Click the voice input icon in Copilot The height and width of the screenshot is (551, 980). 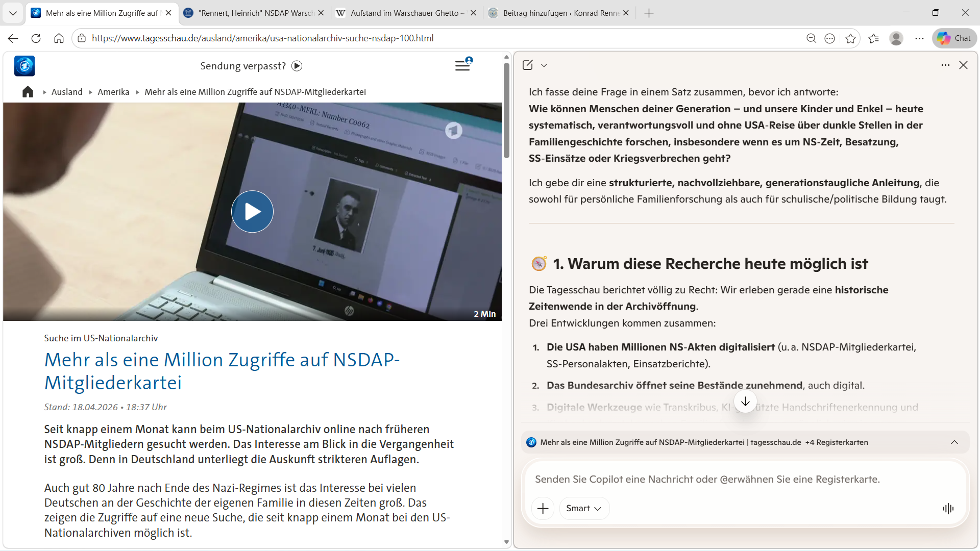[x=948, y=508]
